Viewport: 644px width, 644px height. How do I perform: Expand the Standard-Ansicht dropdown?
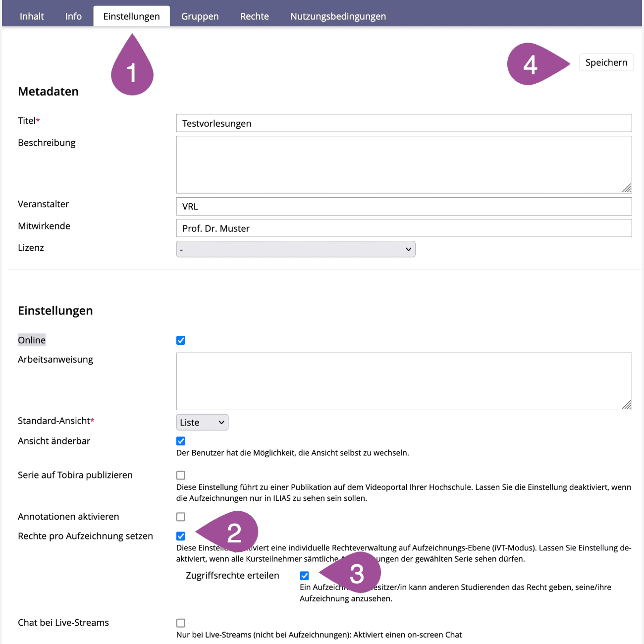pyautogui.click(x=202, y=423)
